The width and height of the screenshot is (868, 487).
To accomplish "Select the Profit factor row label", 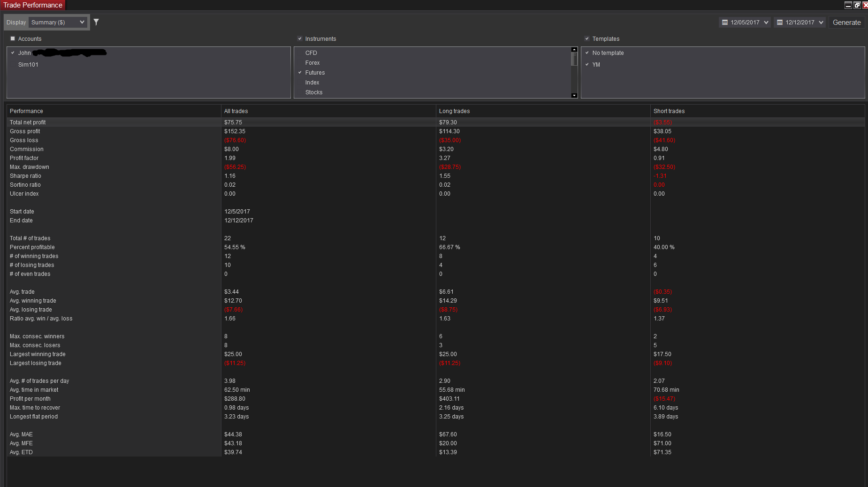I will click(24, 158).
